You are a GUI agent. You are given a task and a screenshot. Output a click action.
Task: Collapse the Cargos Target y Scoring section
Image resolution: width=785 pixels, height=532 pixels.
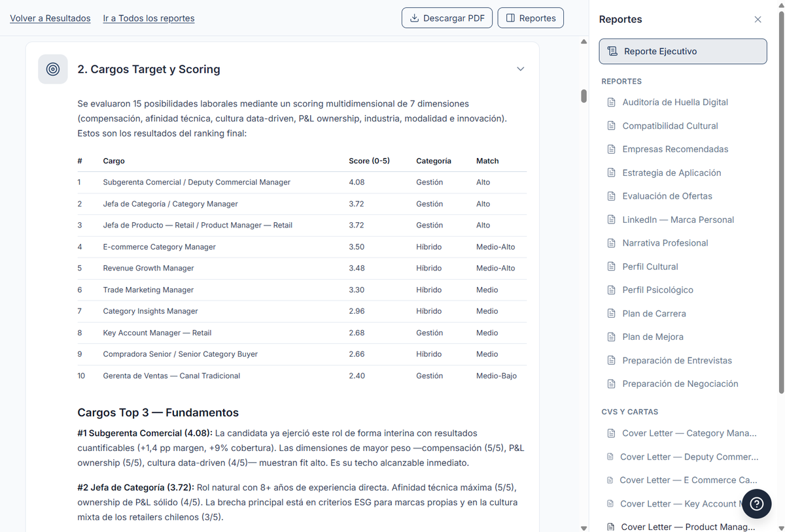coord(520,69)
